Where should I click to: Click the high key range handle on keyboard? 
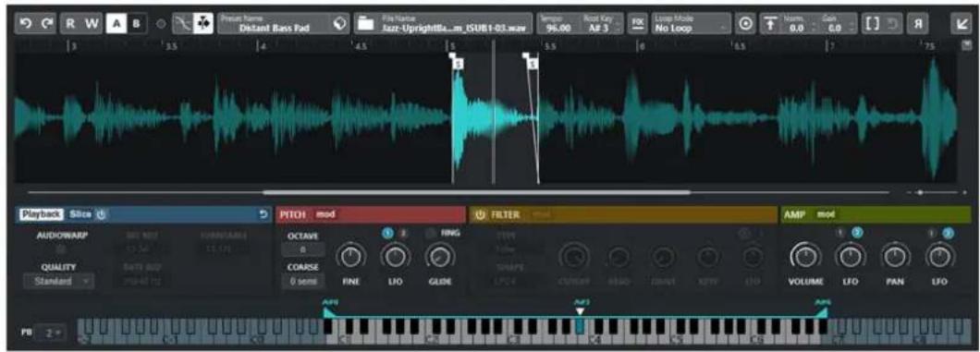tap(823, 311)
